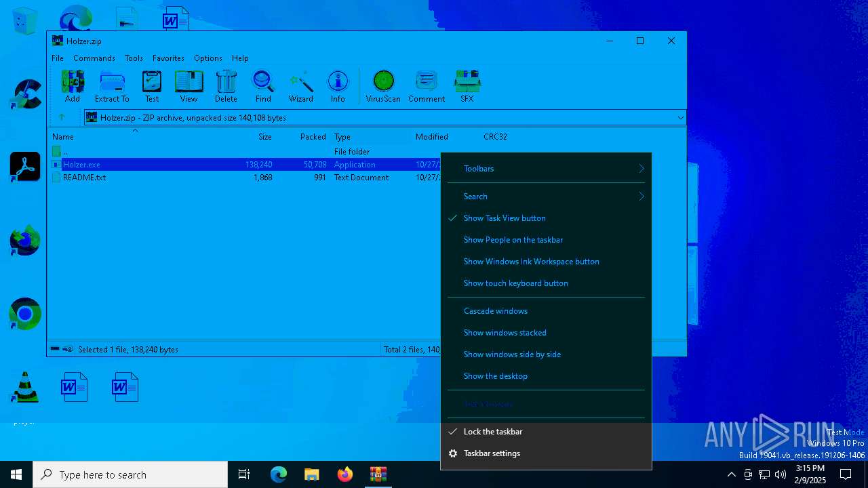The width and height of the screenshot is (868, 488).
Task: Uncheck Show Task View button
Action: [546, 218]
